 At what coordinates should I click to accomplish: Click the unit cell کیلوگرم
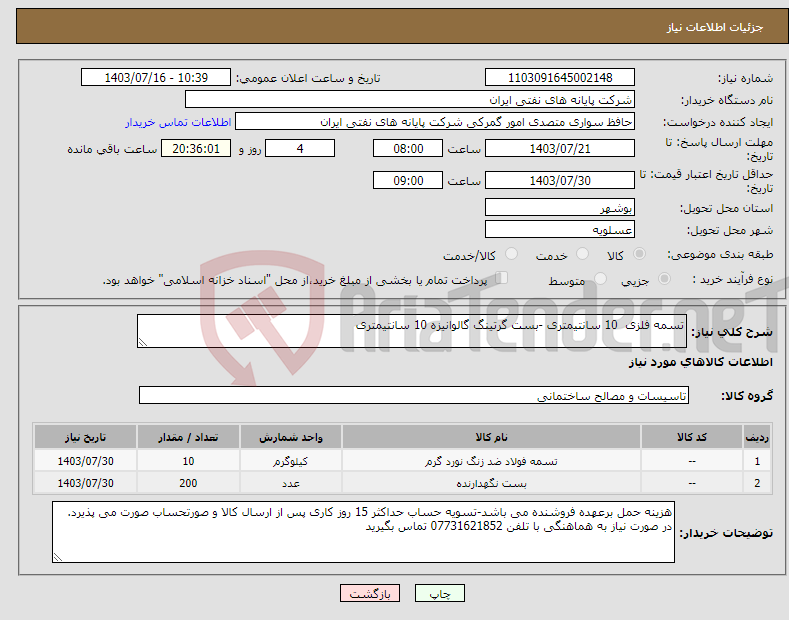click(x=291, y=461)
